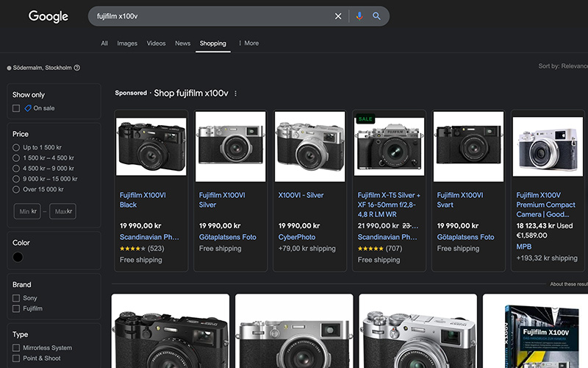Select the Shopping tab
588x368 pixels.
(212, 43)
